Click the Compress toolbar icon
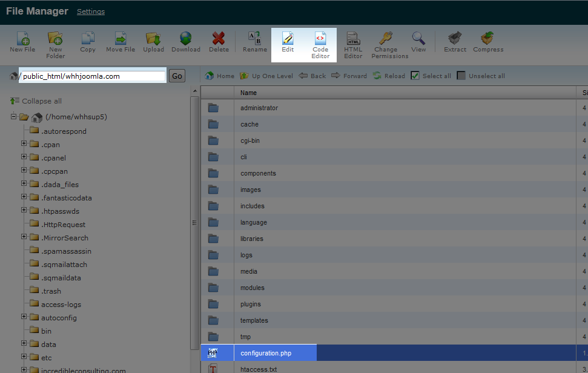Viewport: 588px width, 373px height. pos(488,39)
